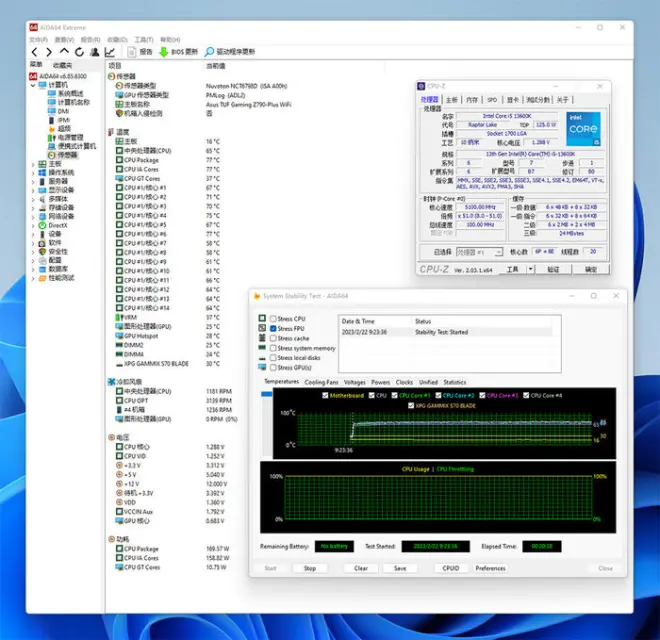Uncheck the Stress FPU checkbox
Screen dimensions: 660x640
271,328
